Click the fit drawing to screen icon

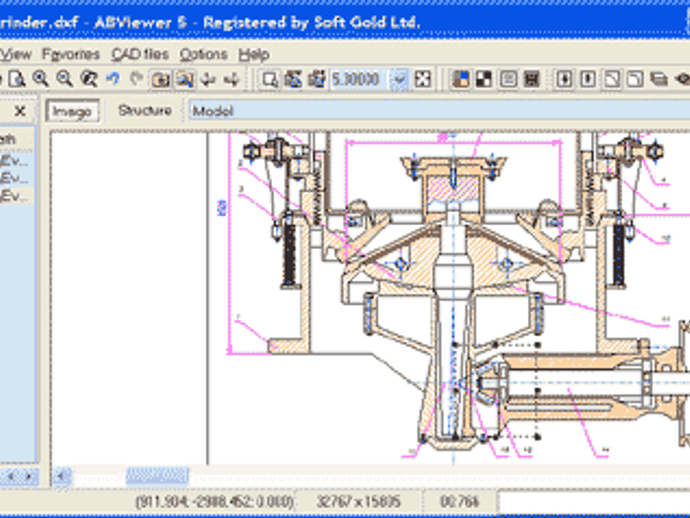[x=423, y=80]
